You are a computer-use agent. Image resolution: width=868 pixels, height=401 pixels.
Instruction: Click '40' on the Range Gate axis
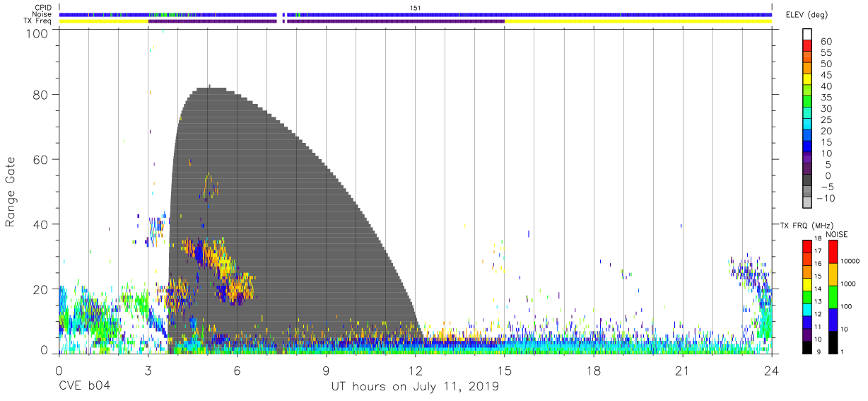41,224
